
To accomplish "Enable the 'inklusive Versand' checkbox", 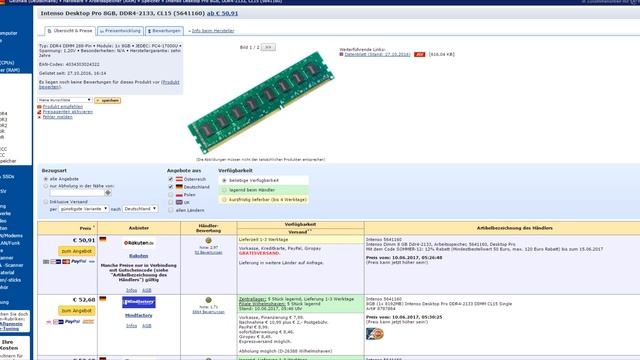I will click(x=46, y=202).
